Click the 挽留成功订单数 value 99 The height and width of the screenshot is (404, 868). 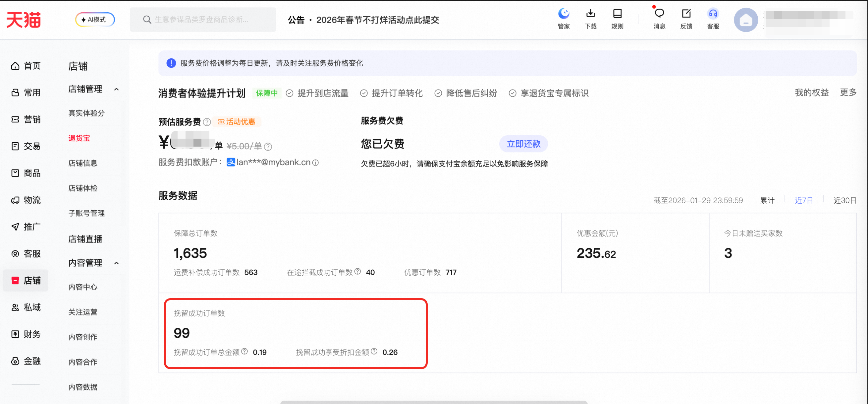(x=182, y=333)
